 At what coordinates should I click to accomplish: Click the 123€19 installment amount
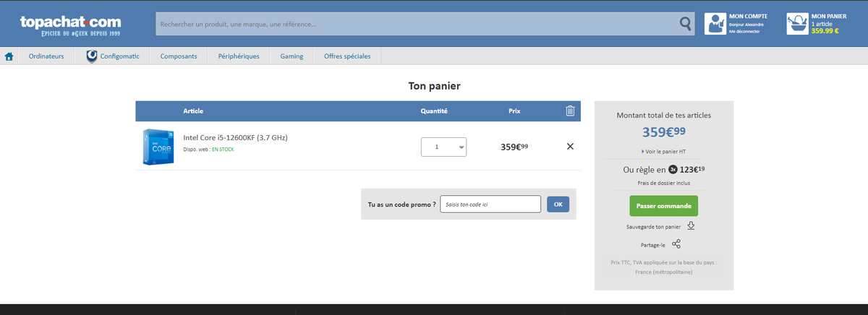(x=692, y=170)
